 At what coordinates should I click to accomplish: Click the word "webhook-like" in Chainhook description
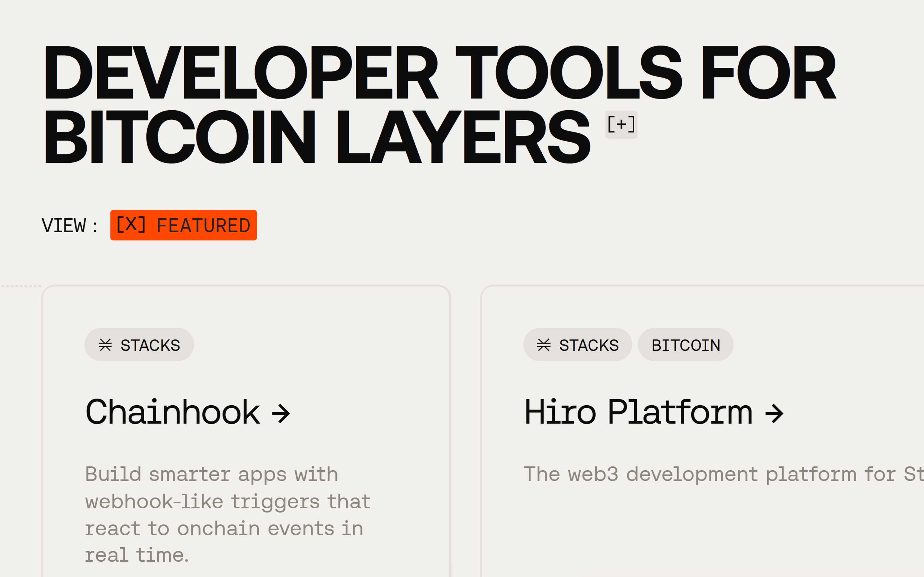click(x=154, y=502)
